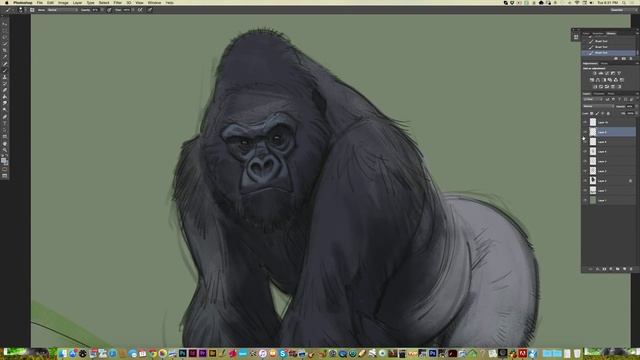
Task: Create a new snapshot in History panel
Action: click(x=623, y=58)
